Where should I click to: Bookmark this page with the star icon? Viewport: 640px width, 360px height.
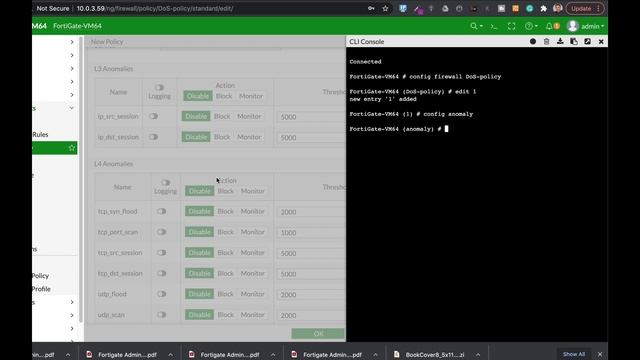point(385,8)
